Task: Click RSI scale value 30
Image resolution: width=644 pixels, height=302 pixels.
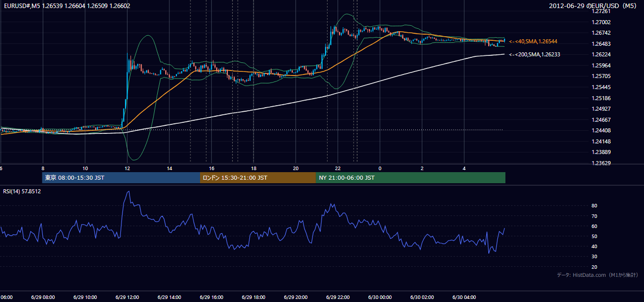Action: click(595, 257)
